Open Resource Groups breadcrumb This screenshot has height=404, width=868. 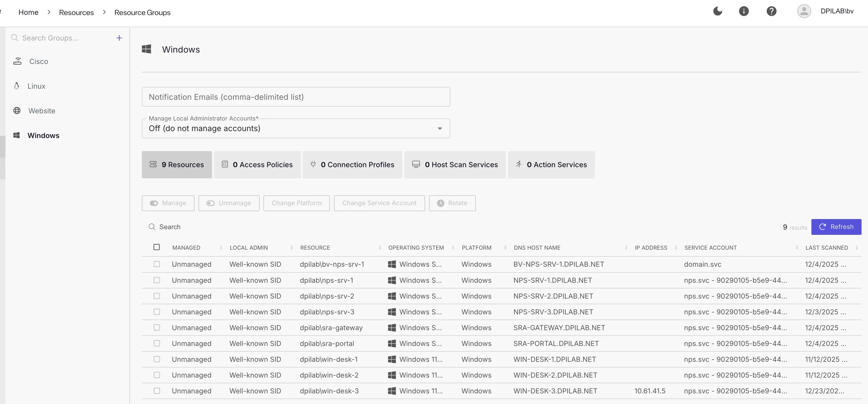pyautogui.click(x=142, y=12)
